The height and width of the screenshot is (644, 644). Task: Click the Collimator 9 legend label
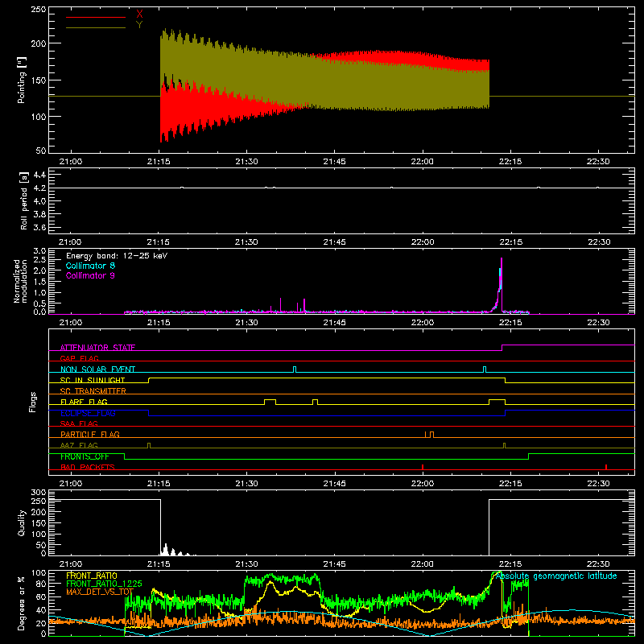(90, 275)
